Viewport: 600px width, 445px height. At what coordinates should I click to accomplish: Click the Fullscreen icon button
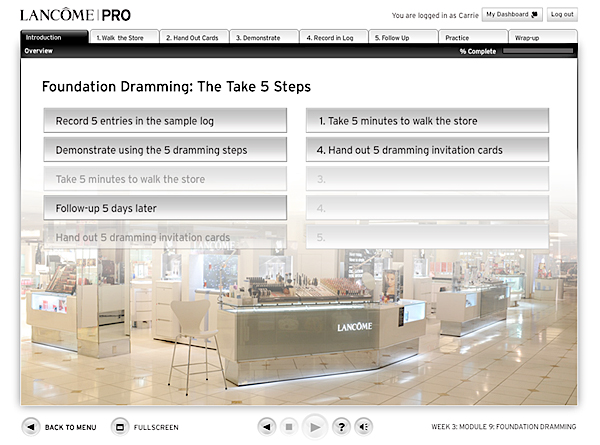[120, 427]
